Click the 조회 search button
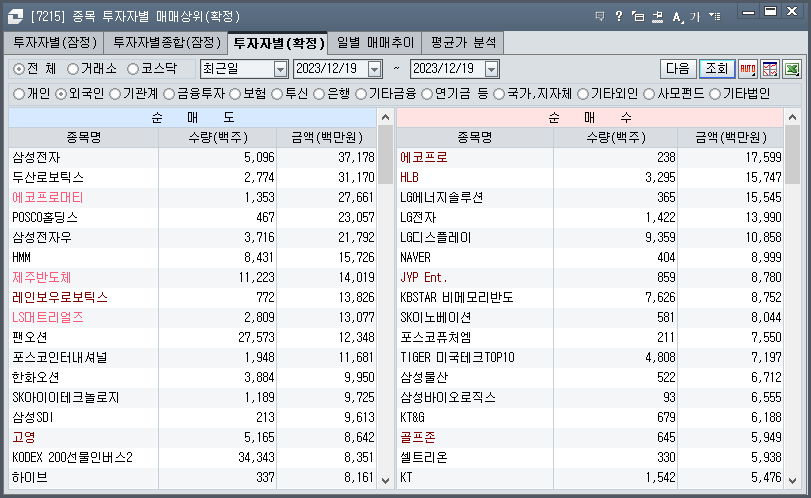 pyautogui.click(x=717, y=69)
